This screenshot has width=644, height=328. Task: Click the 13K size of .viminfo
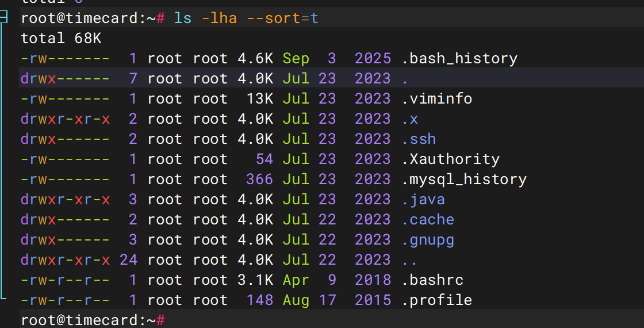click(x=259, y=98)
